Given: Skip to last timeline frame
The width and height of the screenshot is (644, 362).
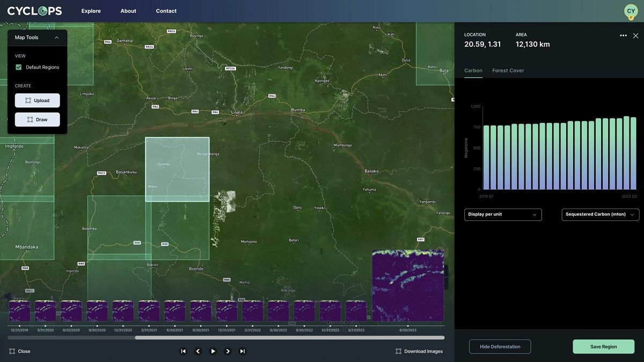Looking at the screenshot, I should (243, 351).
